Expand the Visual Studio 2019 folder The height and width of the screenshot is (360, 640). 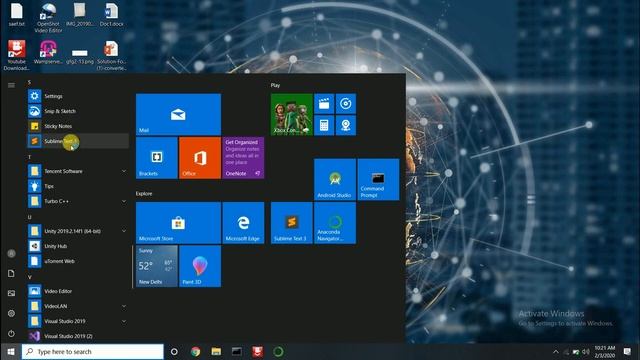[78, 321]
